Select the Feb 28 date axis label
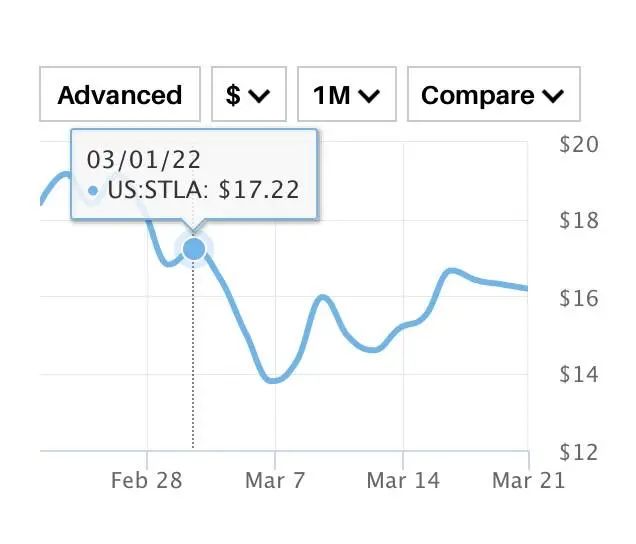The width and height of the screenshot is (636, 544). tap(146, 481)
